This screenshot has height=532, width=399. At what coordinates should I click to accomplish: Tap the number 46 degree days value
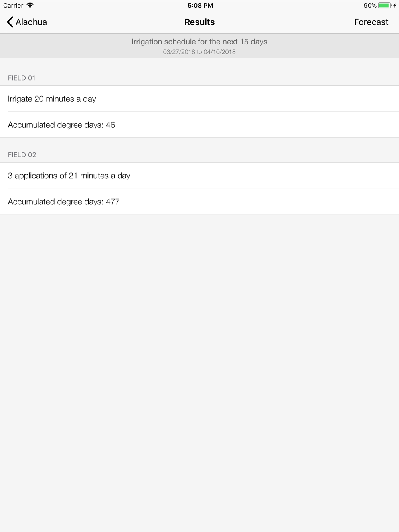pos(111,125)
